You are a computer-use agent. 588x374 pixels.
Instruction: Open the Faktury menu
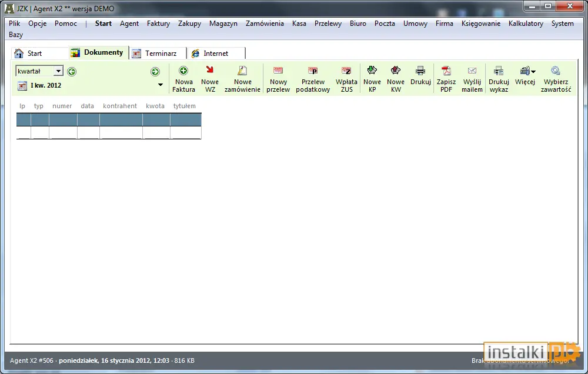(158, 24)
